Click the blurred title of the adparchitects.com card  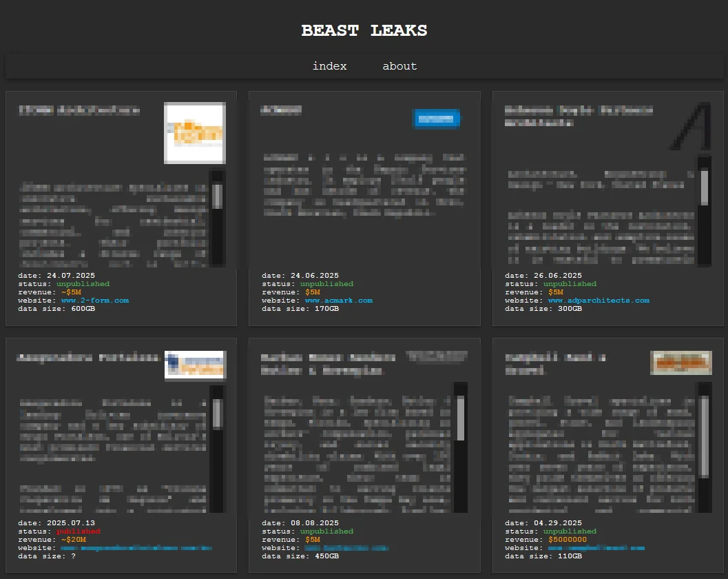[x=579, y=116]
